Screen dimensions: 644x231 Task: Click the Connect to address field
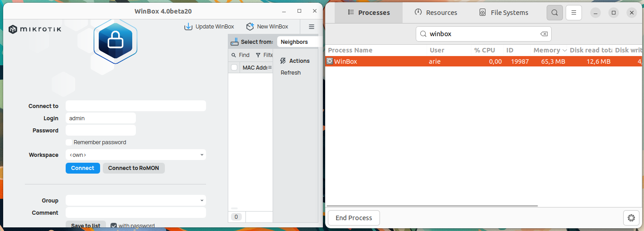click(x=136, y=106)
